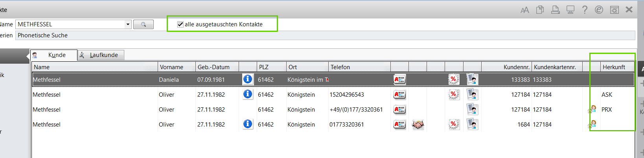Click the customer card icon in PRX row
The height and width of the screenshot is (158, 644).
click(399, 110)
